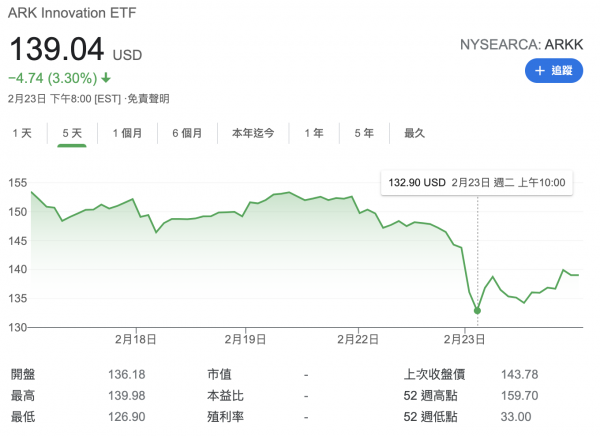Click the 132.90 USD chart tooltip
Image resolution: width=600 pixels, height=436 pixels.
point(476,183)
